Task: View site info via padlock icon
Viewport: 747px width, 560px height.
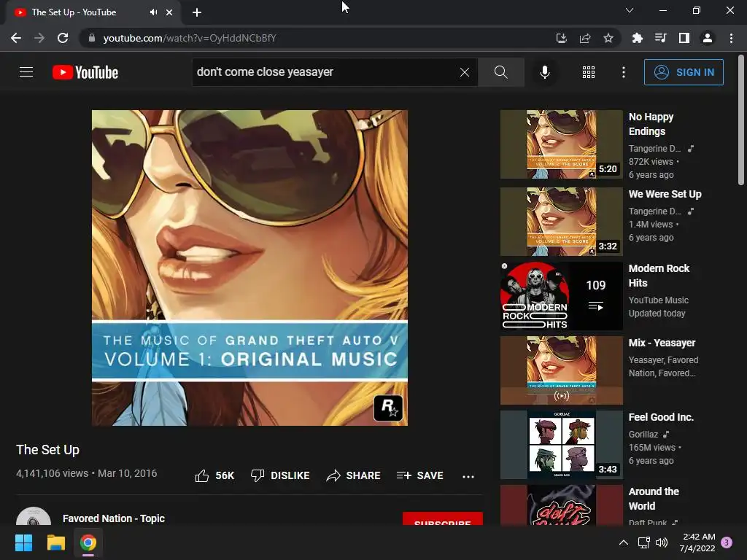Action: coord(92,38)
